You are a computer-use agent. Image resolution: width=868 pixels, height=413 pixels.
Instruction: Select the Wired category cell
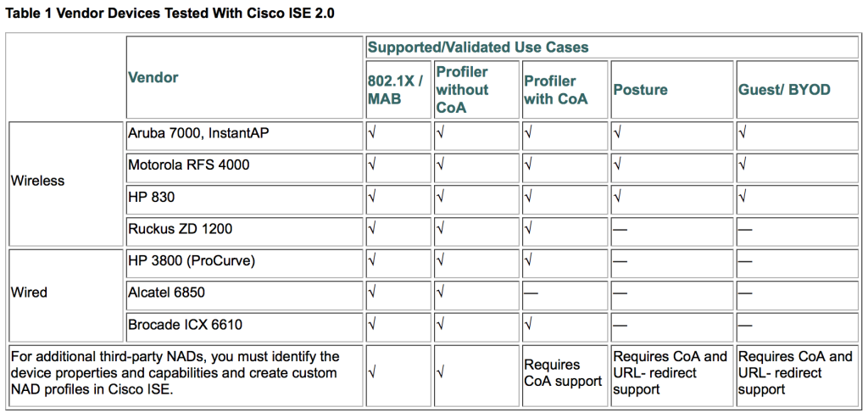point(30,293)
